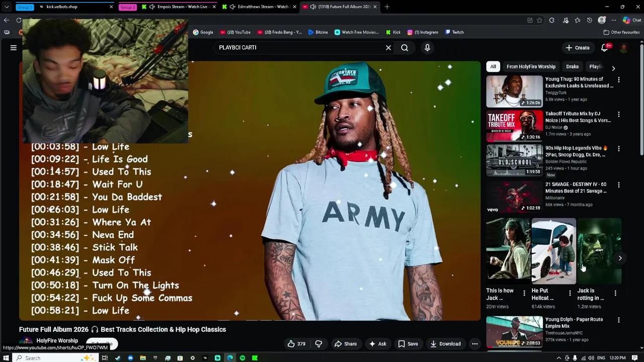The height and width of the screenshot is (362, 644).
Task: Like the Future Full Album video
Action: pos(296,344)
